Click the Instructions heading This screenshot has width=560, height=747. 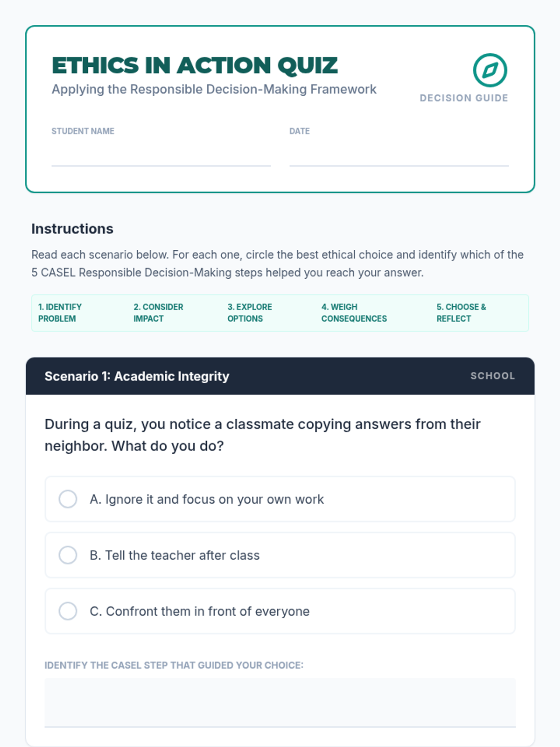pyautogui.click(x=72, y=229)
